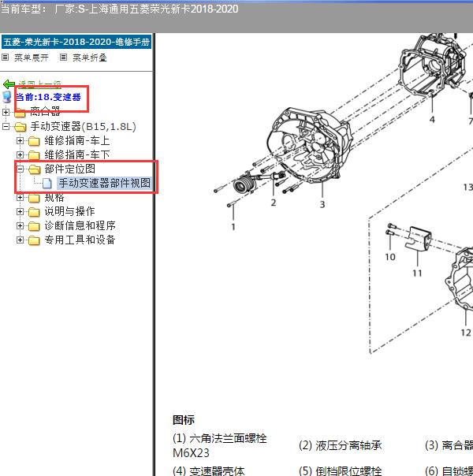
Task: Click the folder icon for 规格
Action: 34,198
